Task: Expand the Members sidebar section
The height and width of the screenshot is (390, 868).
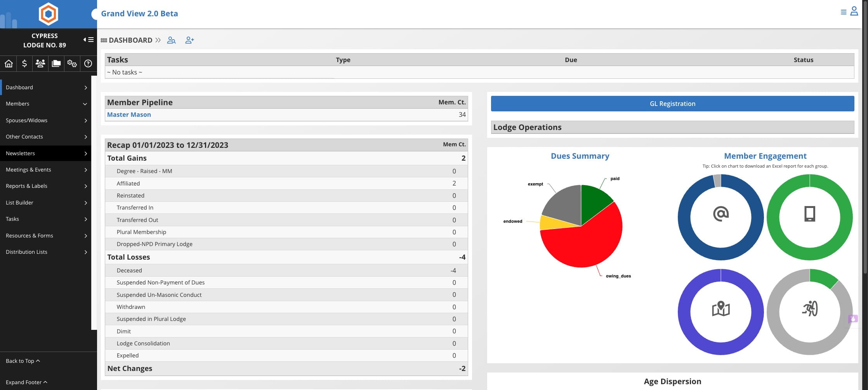Action: [46, 104]
